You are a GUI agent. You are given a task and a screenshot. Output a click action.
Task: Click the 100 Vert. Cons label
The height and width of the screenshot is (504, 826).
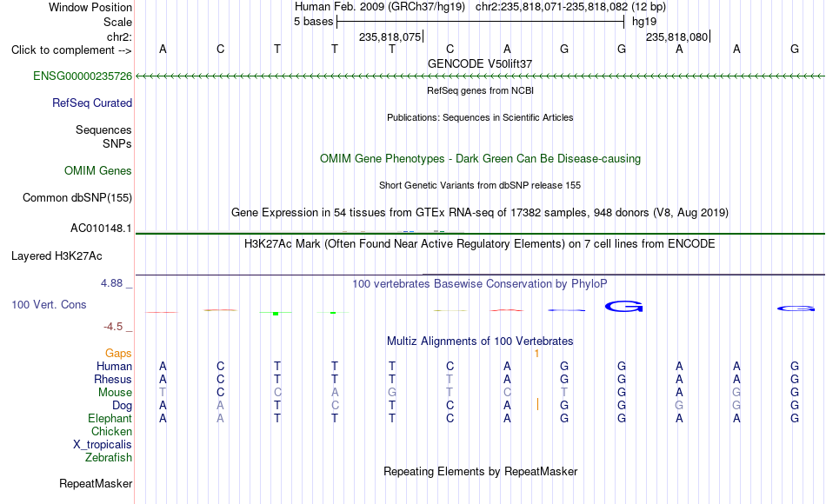[x=49, y=304]
